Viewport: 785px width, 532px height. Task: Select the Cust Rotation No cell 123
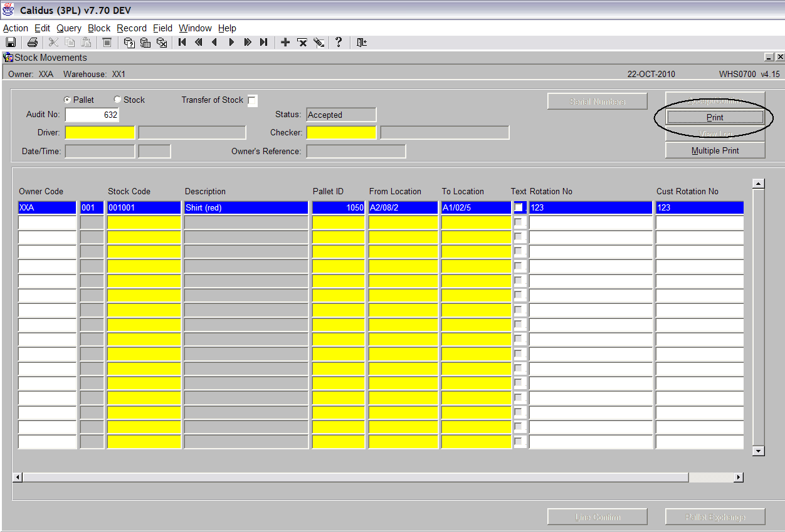coord(700,207)
